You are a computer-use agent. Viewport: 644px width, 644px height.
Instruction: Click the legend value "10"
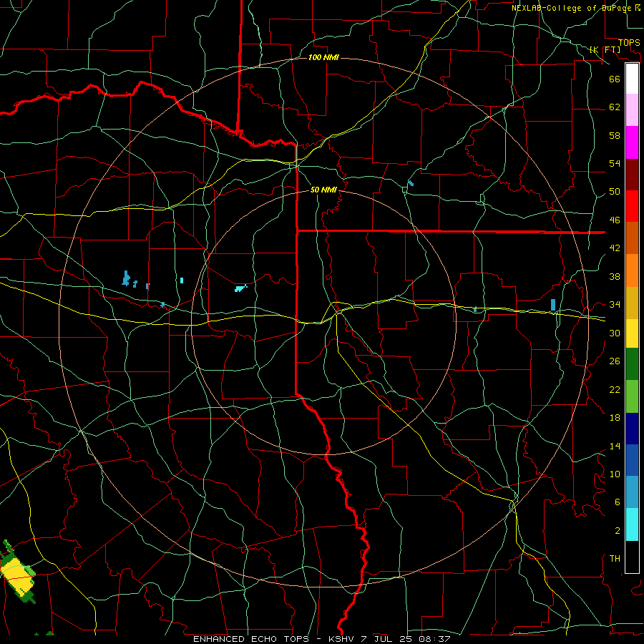pyautogui.click(x=615, y=474)
